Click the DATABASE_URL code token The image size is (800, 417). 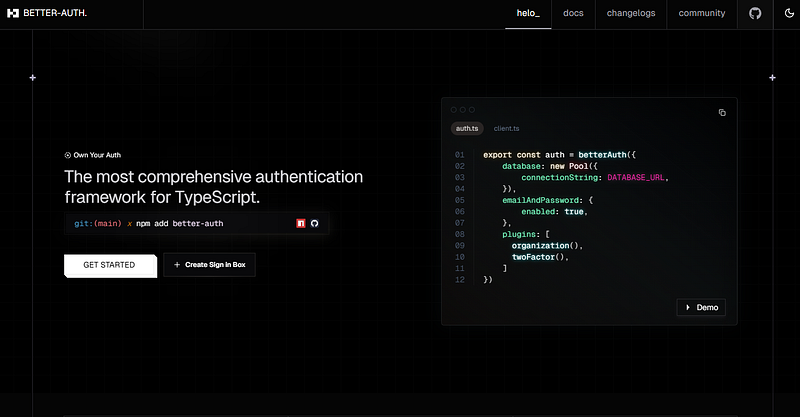(x=636, y=178)
